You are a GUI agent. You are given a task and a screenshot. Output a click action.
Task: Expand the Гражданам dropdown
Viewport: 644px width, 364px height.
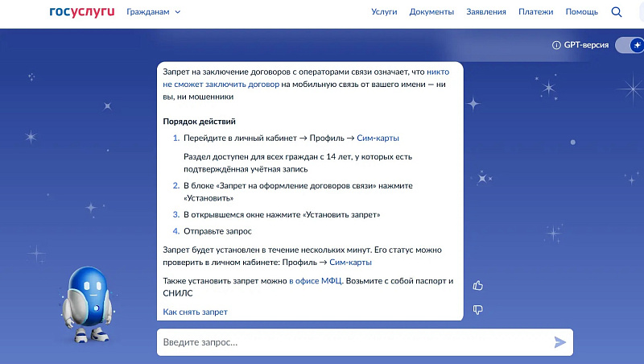click(x=153, y=12)
